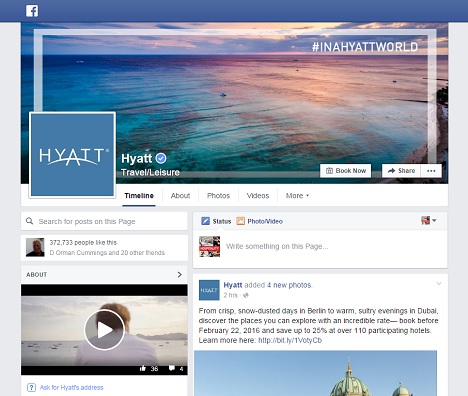
Task: Click the search magnifier icon
Action: [29, 221]
